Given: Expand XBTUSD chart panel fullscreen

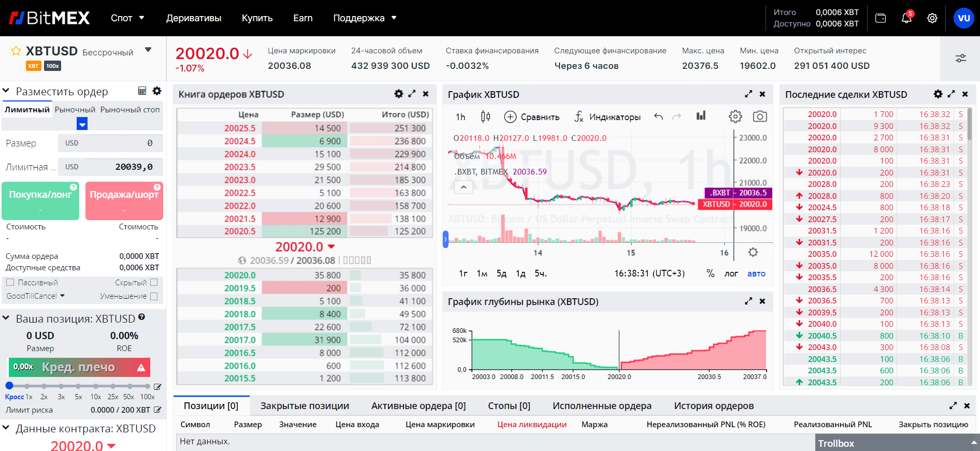Looking at the screenshot, I should click(748, 94).
